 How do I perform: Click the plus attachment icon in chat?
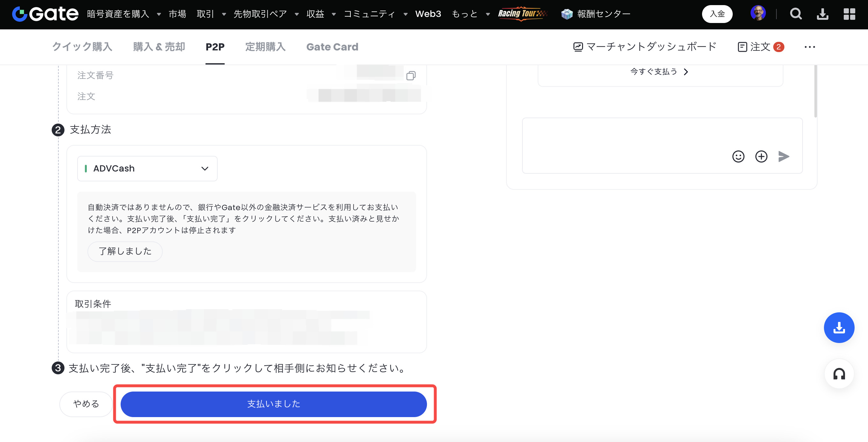pyautogui.click(x=761, y=156)
